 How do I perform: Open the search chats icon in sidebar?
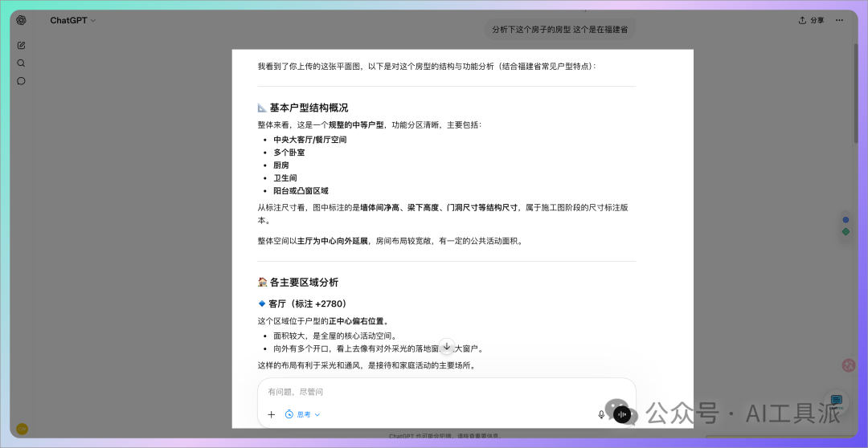click(21, 63)
